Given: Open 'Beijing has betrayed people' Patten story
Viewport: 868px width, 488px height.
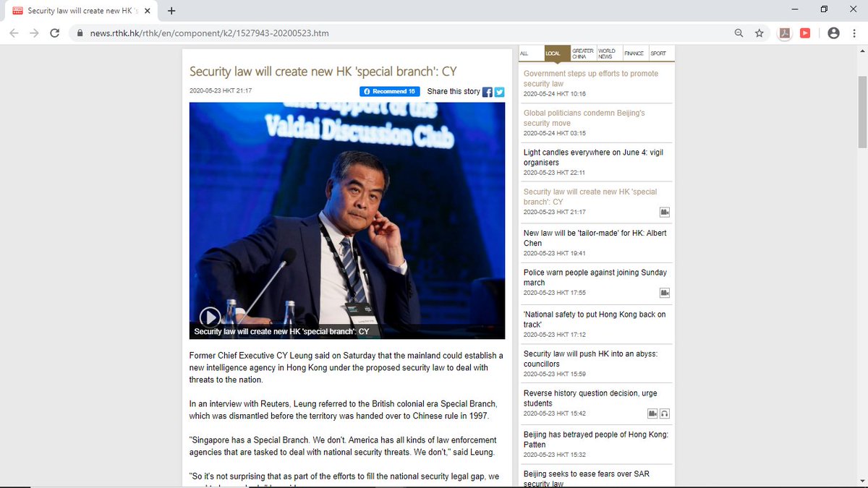Looking at the screenshot, I should click(596, 440).
